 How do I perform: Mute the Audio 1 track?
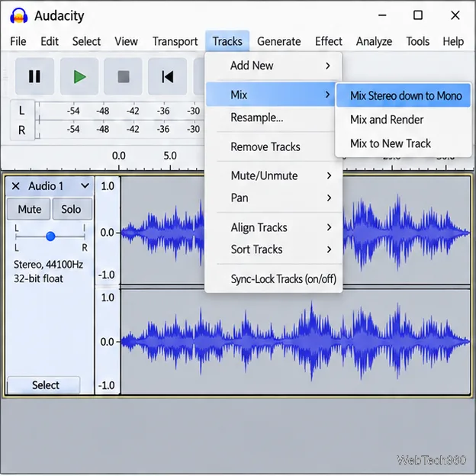[x=29, y=209]
